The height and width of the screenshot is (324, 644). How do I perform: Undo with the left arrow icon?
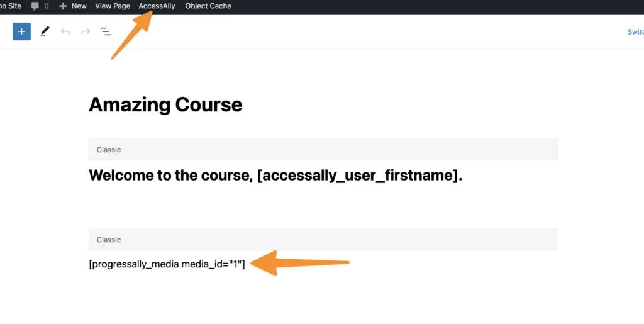[x=65, y=31]
